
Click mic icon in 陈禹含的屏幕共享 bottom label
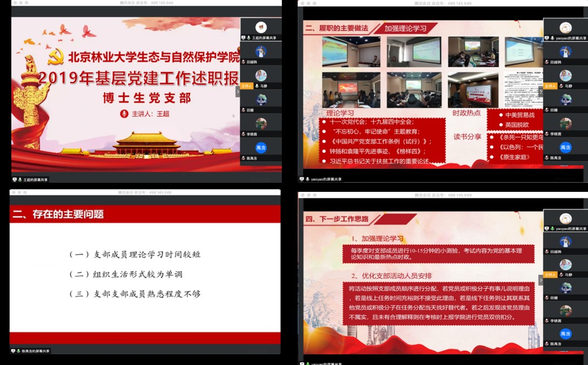pos(19,351)
